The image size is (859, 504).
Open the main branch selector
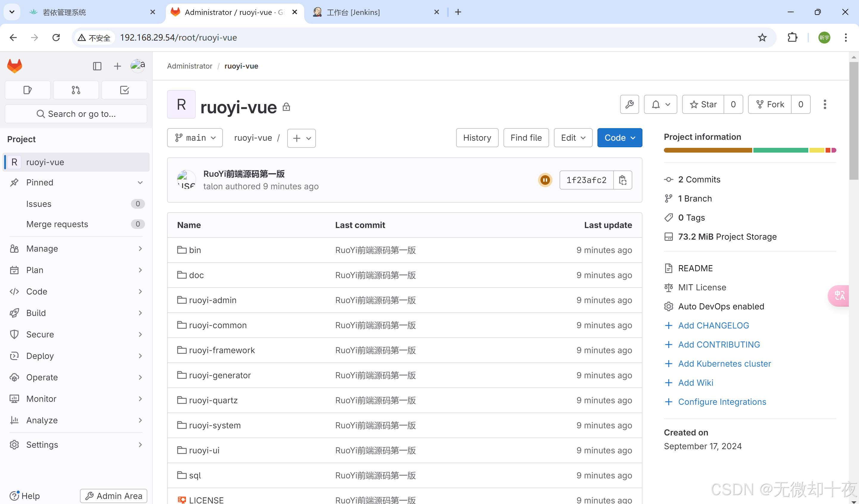tap(195, 138)
